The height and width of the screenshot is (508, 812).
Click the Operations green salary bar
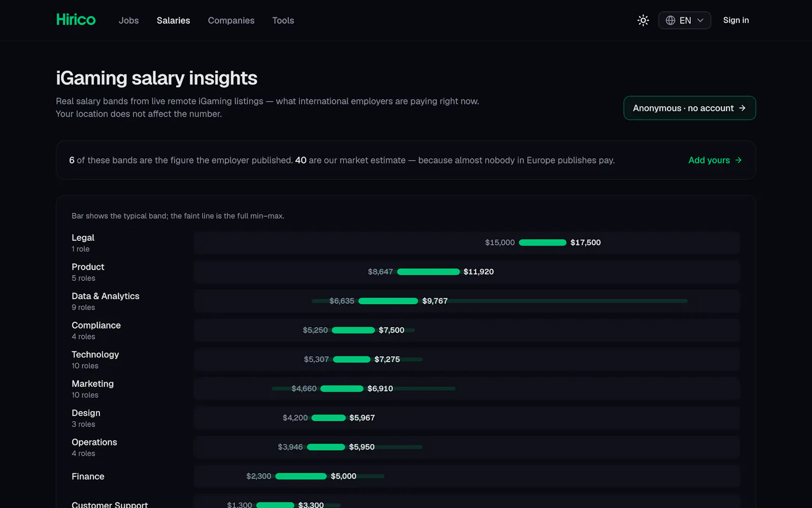click(326, 447)
